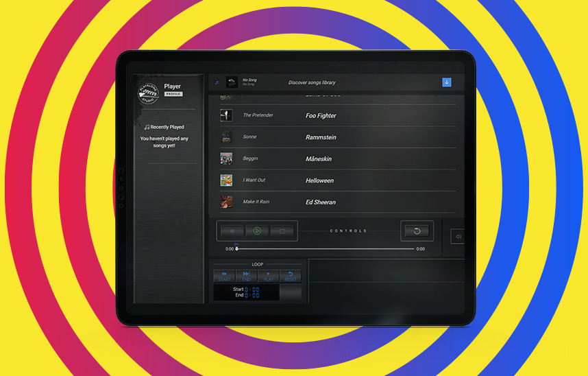Click the speaker volume icon
Image resolution: width=588 pixels, height=376 pixels.
pyautogui.click(x=458, y=237)
